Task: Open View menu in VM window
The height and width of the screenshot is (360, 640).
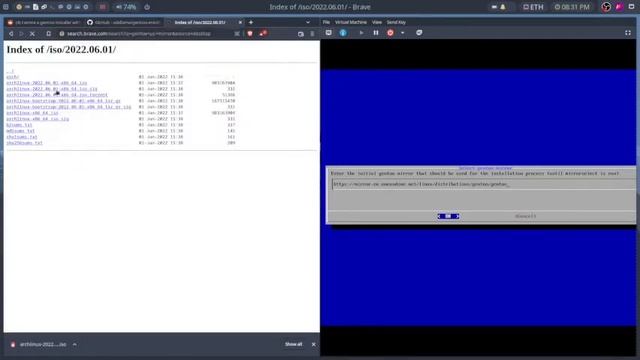Action: [377, 22]
